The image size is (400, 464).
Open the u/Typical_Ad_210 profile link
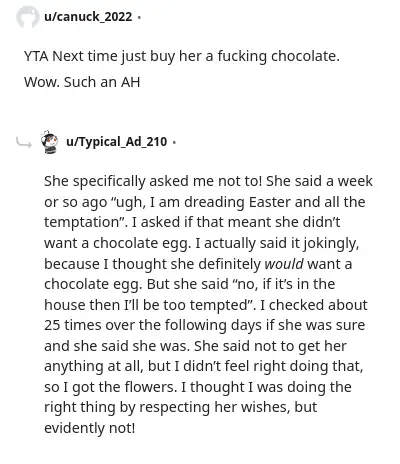tap(117, 142)
